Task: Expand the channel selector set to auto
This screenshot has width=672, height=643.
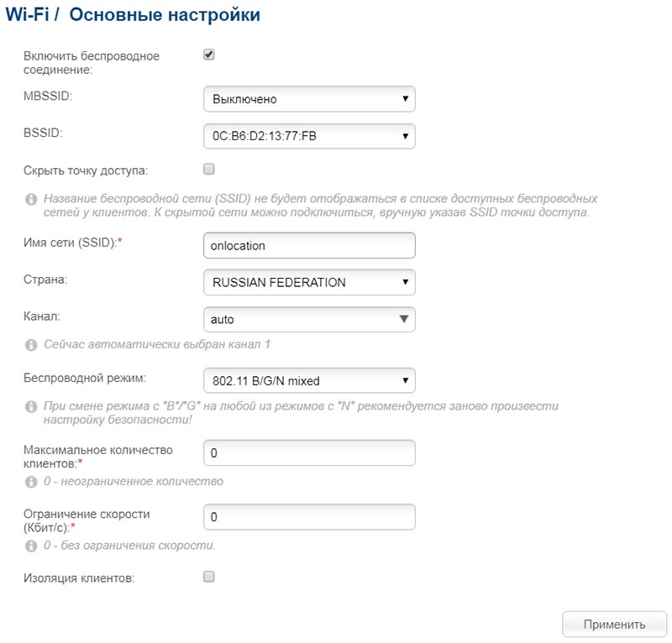Action: pyautogui.click(x=309, y=320)
